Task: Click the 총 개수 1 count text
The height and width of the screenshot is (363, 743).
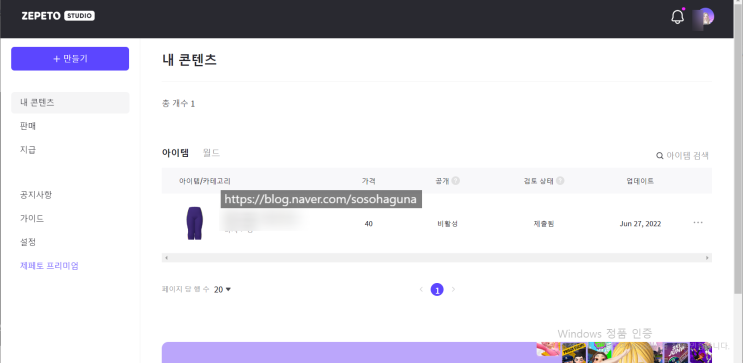Action: [x=179, y=103]
